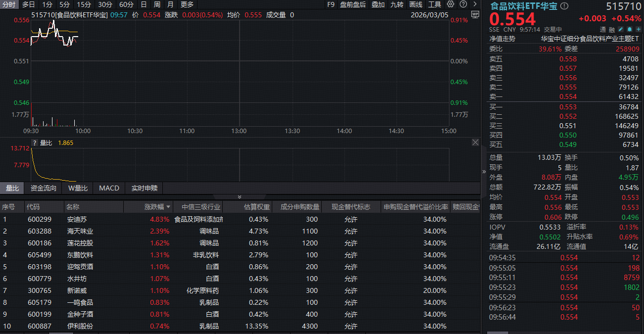Switch to 资金流向 tab
Screen dimensions: 644x334
[x=44, y=188]
